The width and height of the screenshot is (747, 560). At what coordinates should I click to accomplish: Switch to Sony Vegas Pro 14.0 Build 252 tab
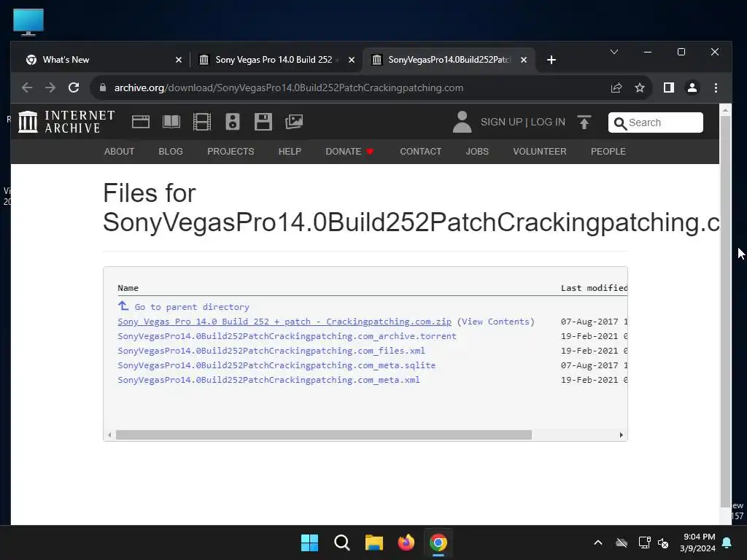click(x=276, y=60)
